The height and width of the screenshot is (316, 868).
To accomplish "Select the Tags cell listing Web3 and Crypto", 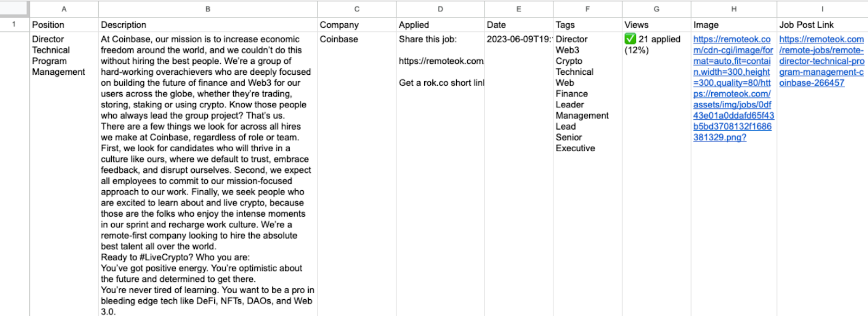I will (x=588, y=92).
